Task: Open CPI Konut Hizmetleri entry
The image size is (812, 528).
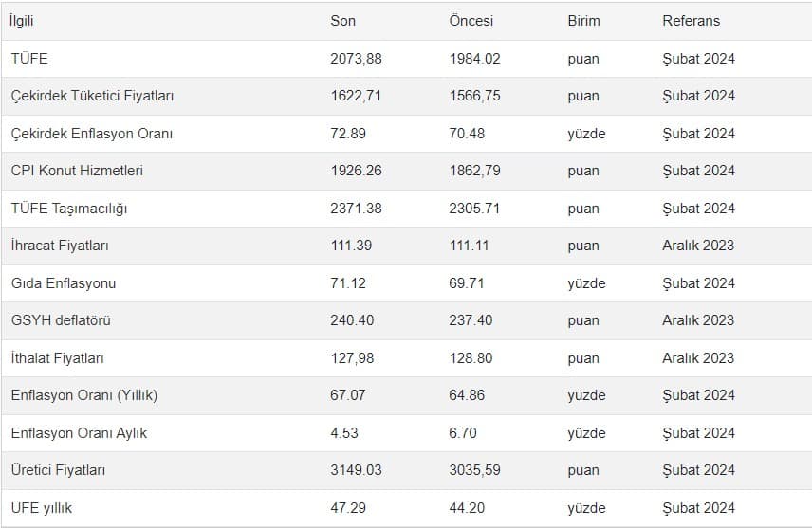Action: tap(77, 171)
